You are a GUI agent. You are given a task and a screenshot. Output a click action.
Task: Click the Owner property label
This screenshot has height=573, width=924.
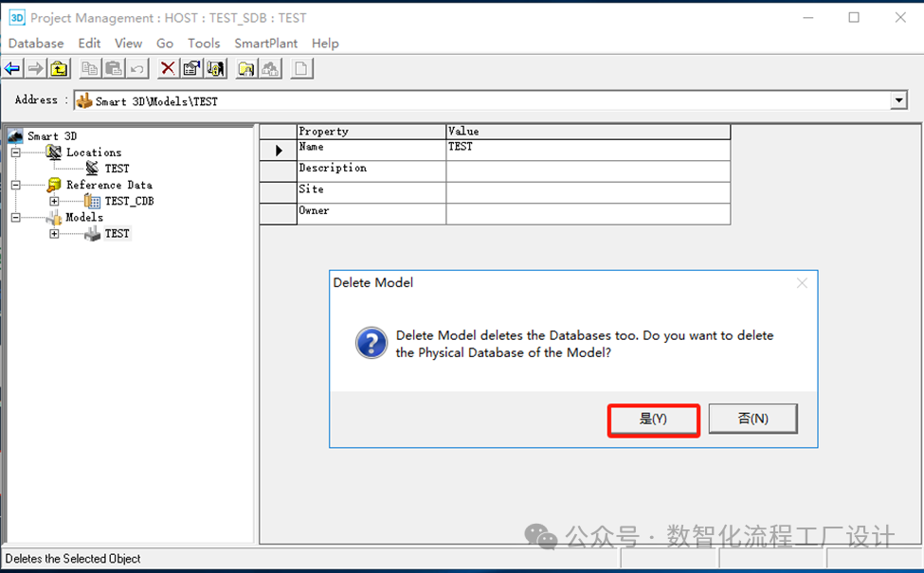click(x=314, y=210)
